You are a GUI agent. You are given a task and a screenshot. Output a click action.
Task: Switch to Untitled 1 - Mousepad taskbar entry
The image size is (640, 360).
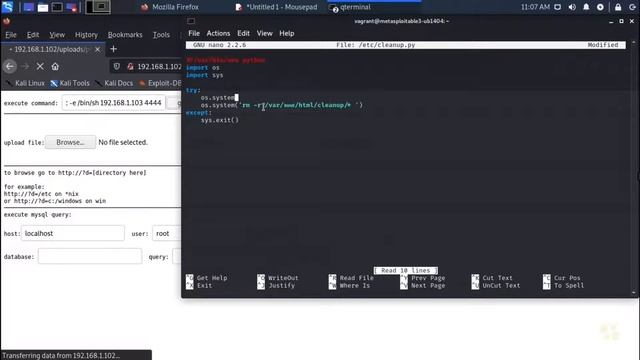tap(276, 7)
